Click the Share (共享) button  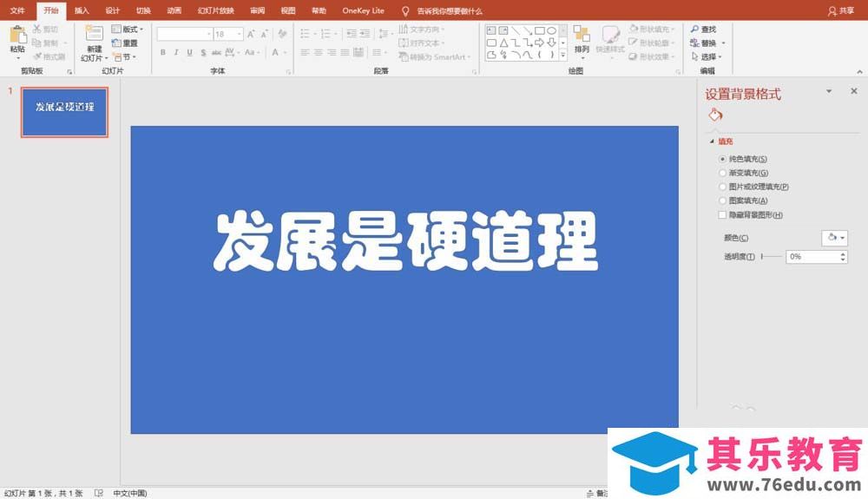pos(841,10)
